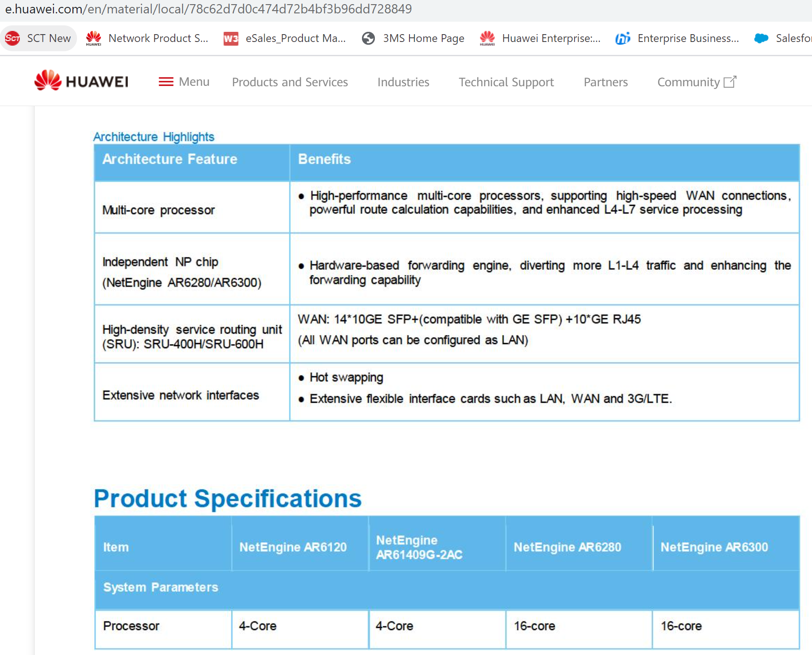Open Huawei Enterprise bookmark
This screenshot has width=812, height=655.
tap(540, 38)
